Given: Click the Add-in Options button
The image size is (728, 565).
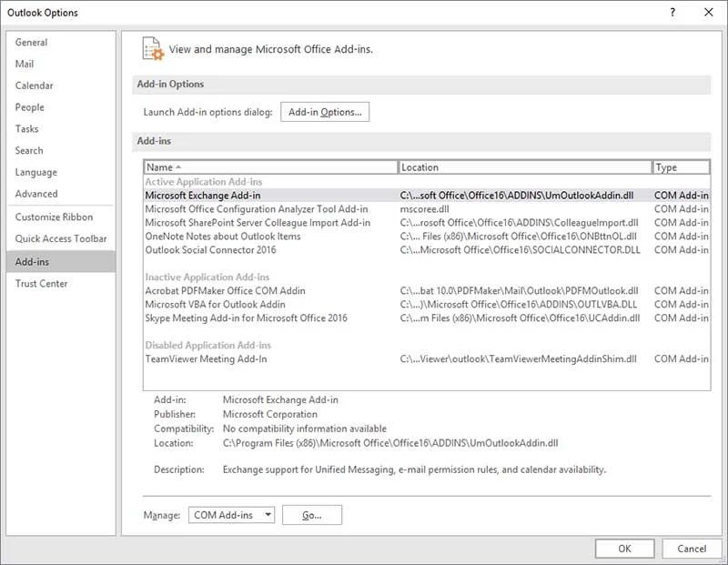Looking at the screenshot, I should (x=325, y=112).
